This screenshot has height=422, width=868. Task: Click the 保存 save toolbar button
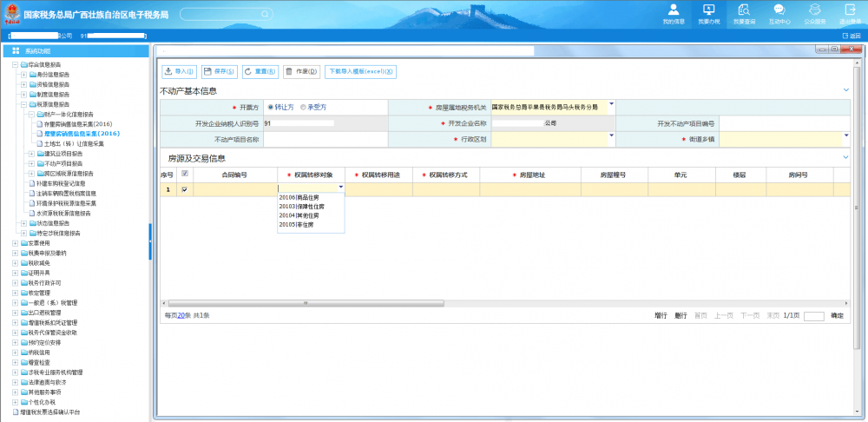[218, 71]
